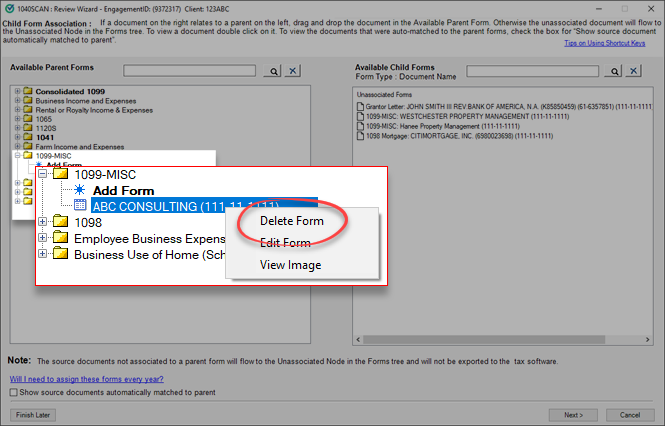Expand the 1098 folder node
The width and height of the screenshot is (665, 426).
43,222
